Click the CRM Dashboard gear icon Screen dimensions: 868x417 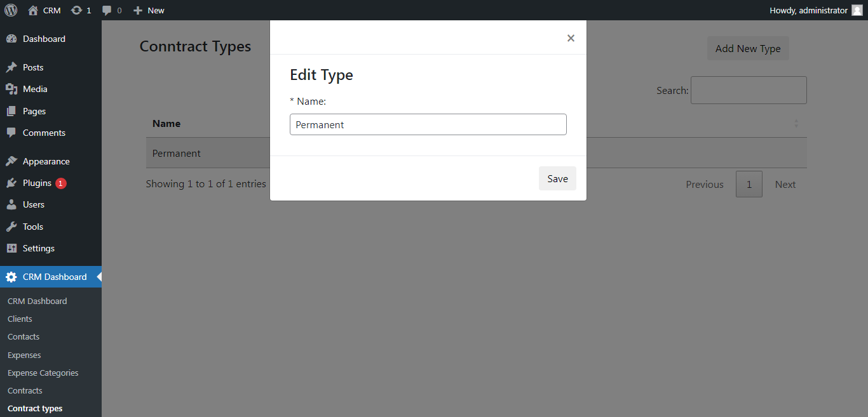click(13, 277)
